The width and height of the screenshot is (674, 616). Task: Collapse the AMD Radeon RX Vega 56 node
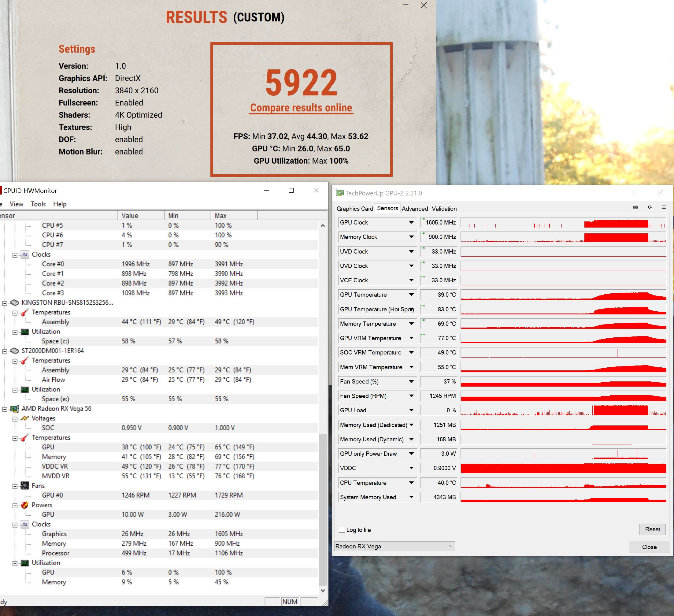tap(5, 409)
